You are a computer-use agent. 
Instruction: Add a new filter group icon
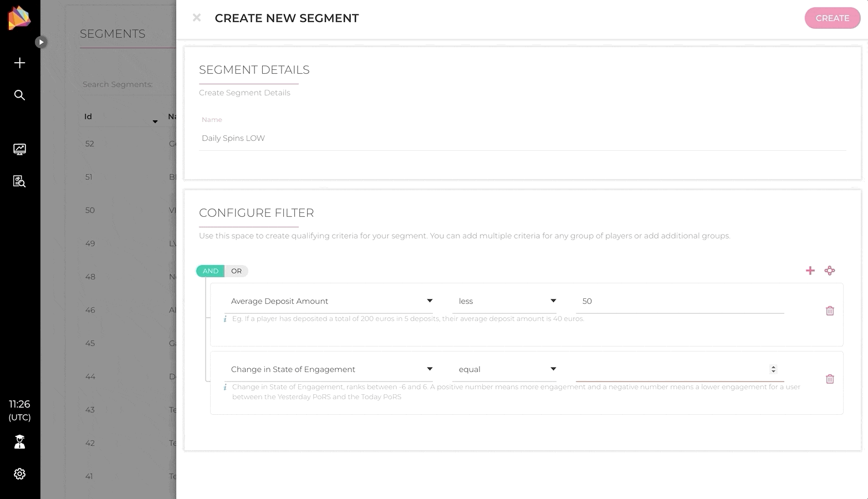click(829, 271)
